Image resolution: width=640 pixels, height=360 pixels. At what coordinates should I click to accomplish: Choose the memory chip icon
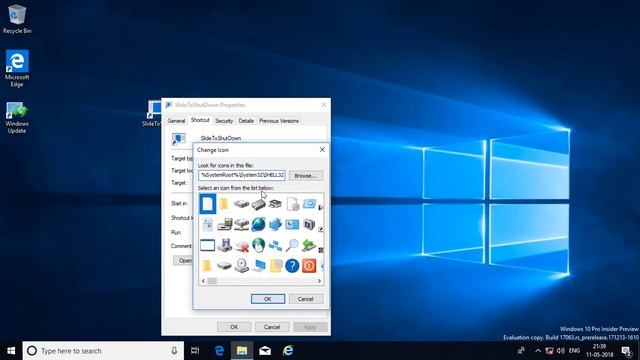(x=258, y=204)
